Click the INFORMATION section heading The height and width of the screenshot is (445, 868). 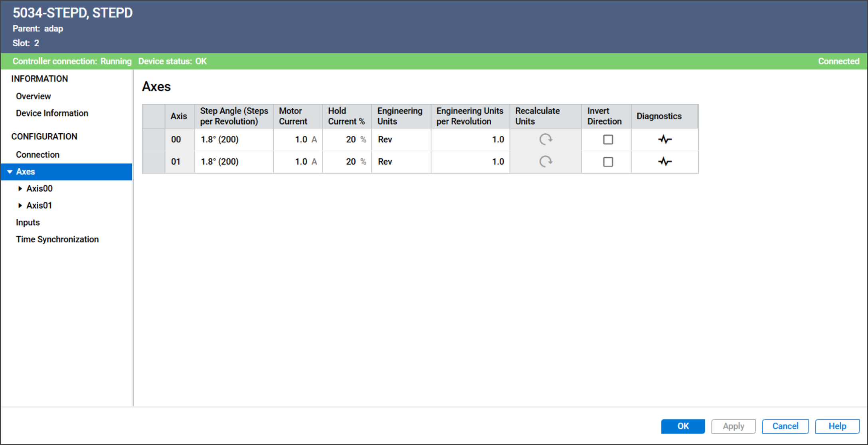tap(40, 79)
